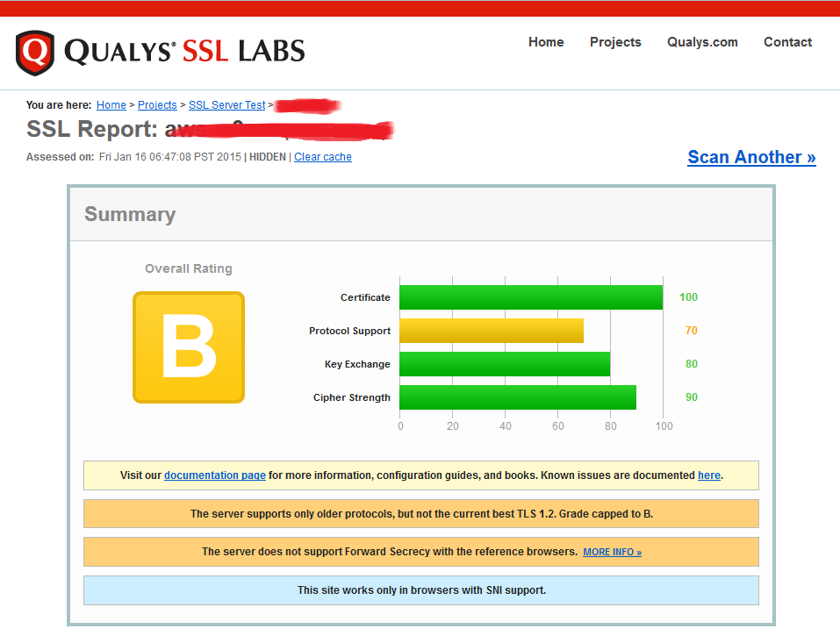Viewport: 840px width, 636px height.
Task: Open the Projects navigation menu item
Action: coord(615,42)
